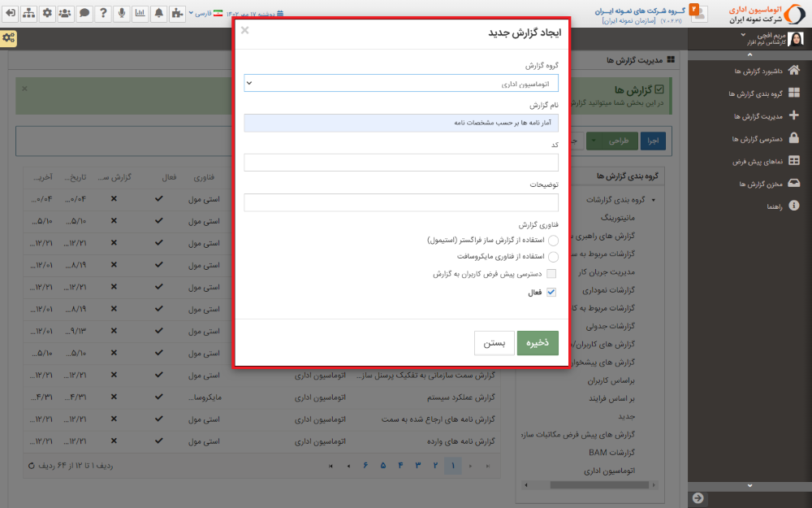Viewport: 812px width, 508px height.
Task: Click the notification bell icon
Action: tap(158, 13)
